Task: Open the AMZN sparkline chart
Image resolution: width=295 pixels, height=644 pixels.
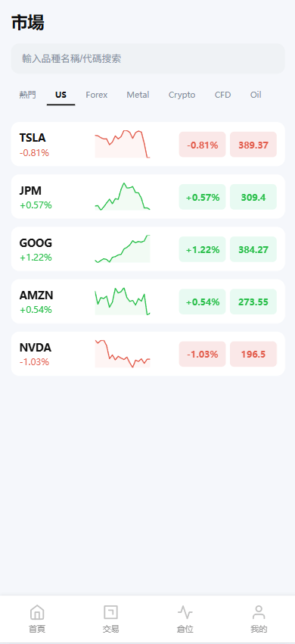Action: pyautogui.click(x=123, y=302)
